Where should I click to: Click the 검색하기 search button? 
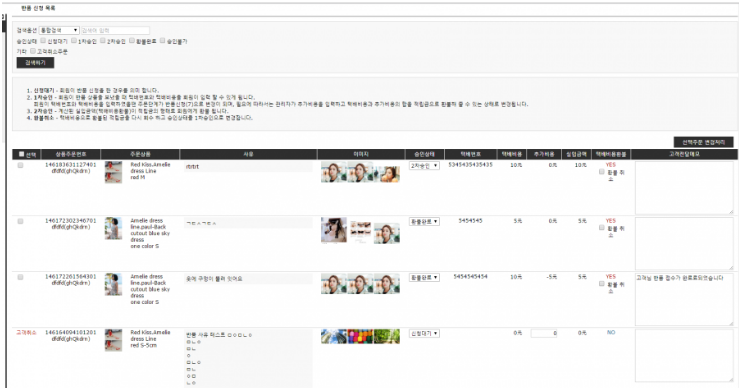(35, 63)
